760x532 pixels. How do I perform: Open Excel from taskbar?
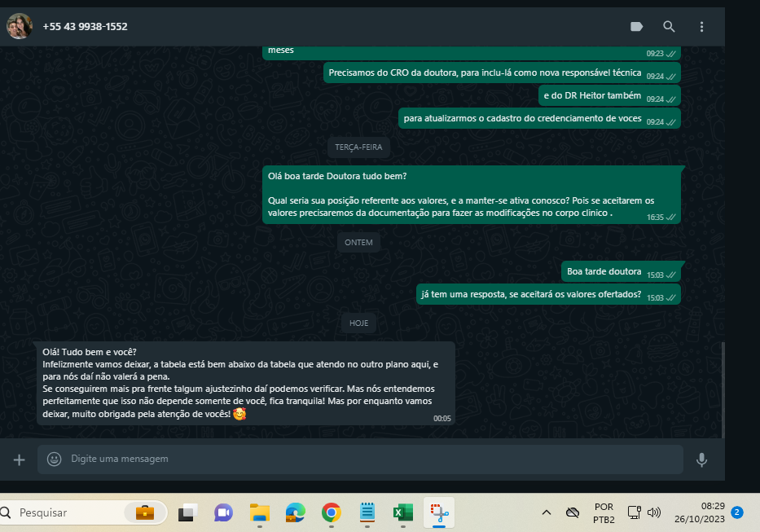pos(402,512)
